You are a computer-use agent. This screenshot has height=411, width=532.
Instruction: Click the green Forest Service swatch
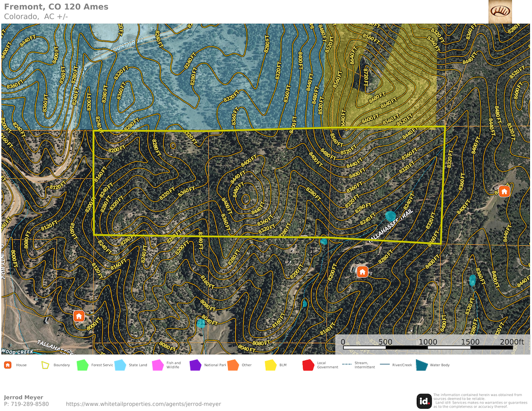[x=82, y=365]
